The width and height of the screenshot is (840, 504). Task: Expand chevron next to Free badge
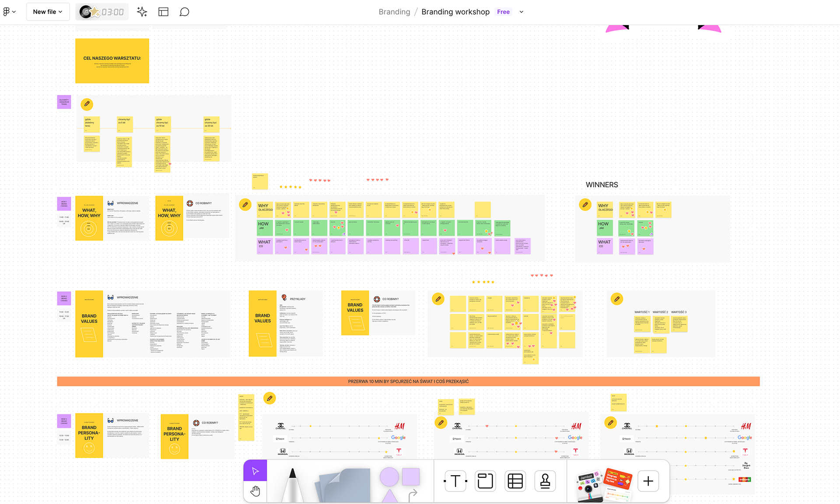pyautogui.click(x=521, y=12)
